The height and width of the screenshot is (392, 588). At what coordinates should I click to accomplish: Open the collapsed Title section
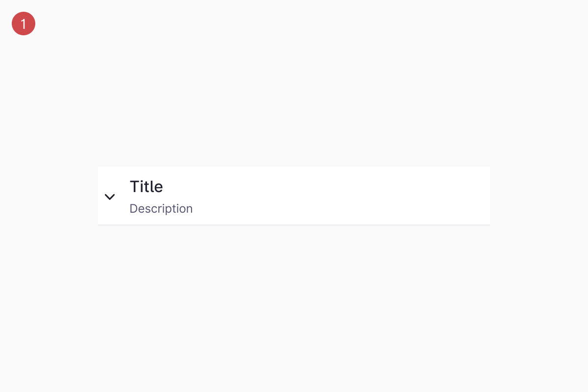[294, 196]
